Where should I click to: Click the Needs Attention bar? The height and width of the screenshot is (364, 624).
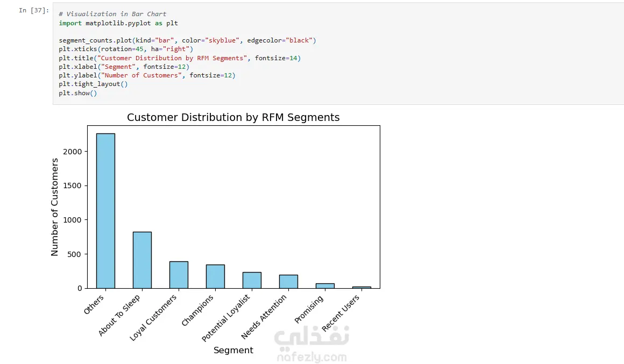(288, 282)
